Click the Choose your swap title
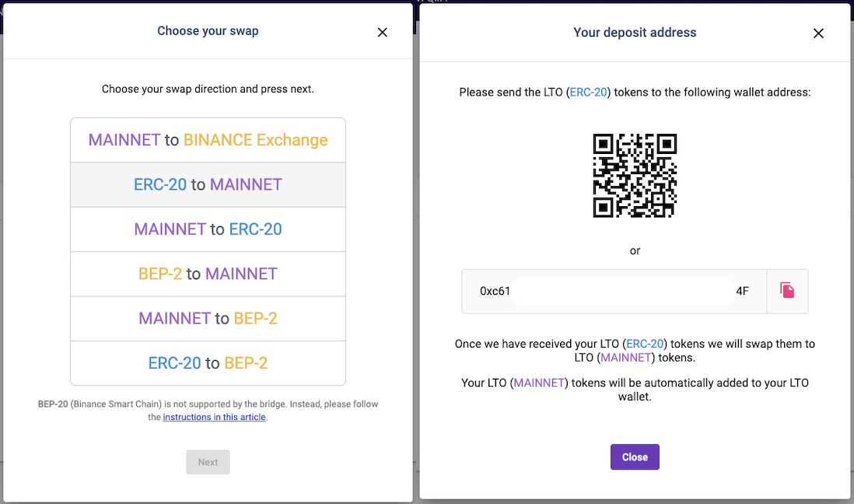Viewport: 854px width, 504px height. point(208,31)
